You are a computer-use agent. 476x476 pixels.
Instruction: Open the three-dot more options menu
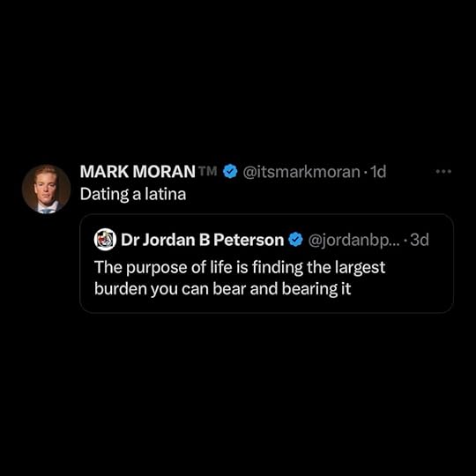click(443, 172)
